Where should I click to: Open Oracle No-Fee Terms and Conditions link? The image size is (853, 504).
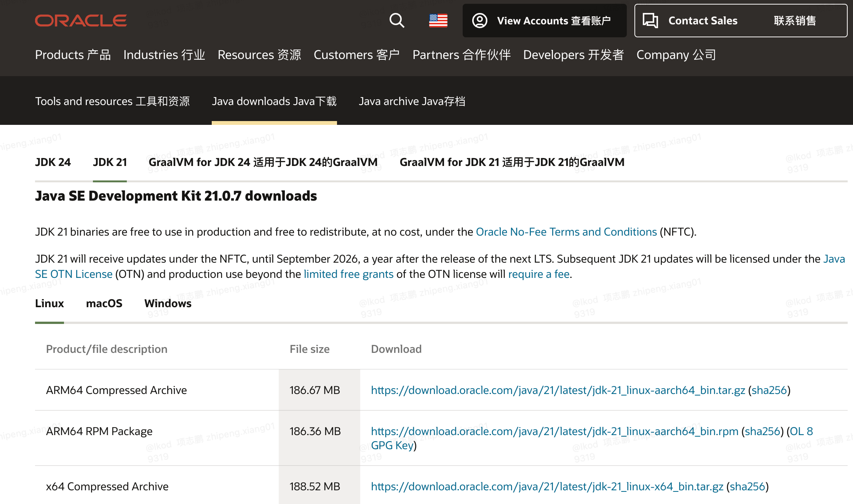coord(567,232)
